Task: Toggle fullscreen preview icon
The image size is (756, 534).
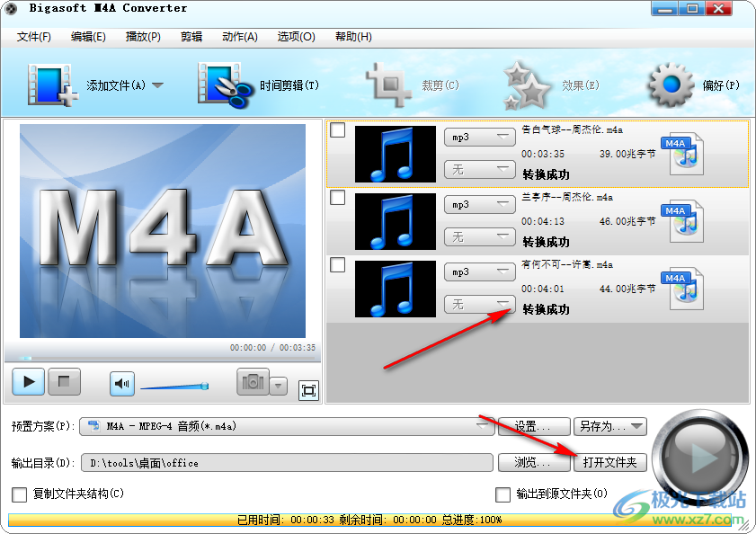Action: coord(308,390)
